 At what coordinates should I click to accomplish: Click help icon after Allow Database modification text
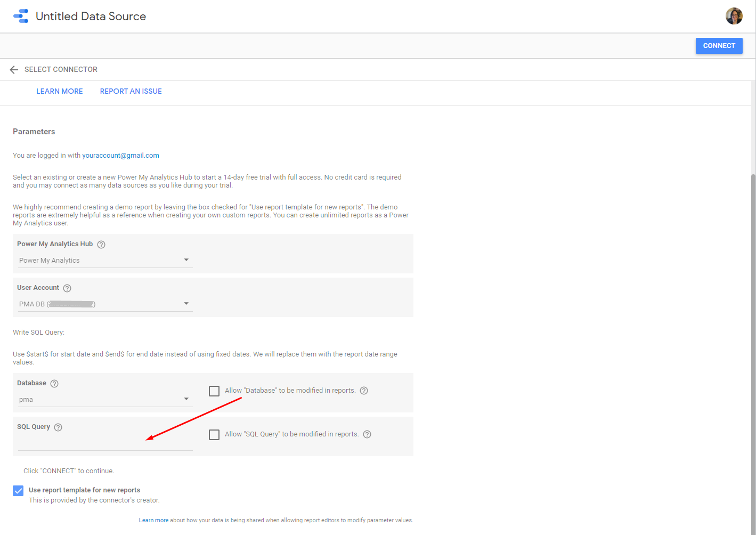[364, 391]
